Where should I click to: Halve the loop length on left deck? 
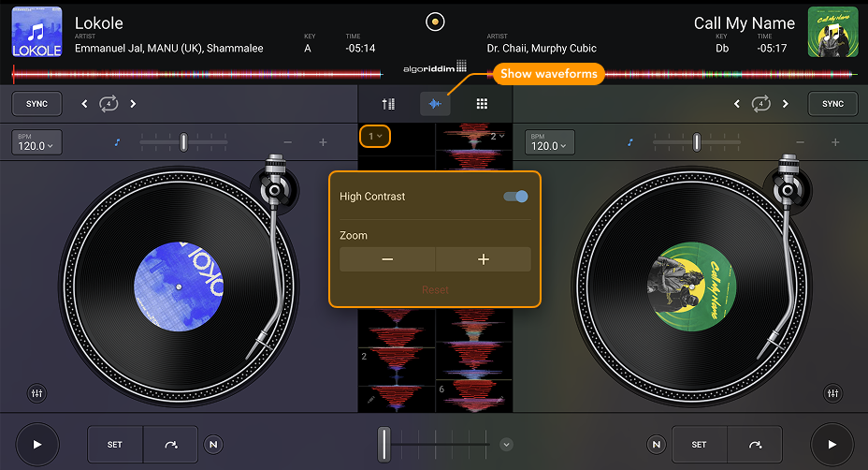click(x=85, y=104)
